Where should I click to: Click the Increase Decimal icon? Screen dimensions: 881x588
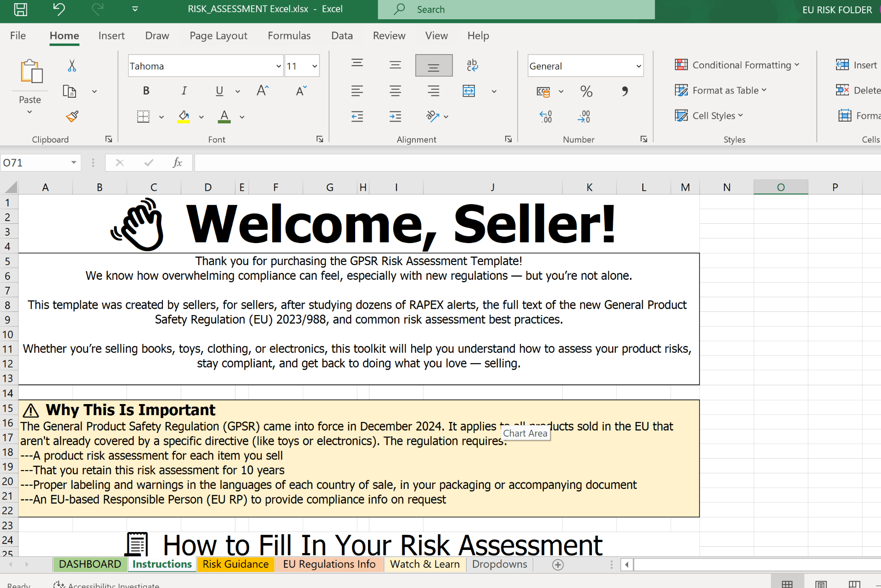584,116
